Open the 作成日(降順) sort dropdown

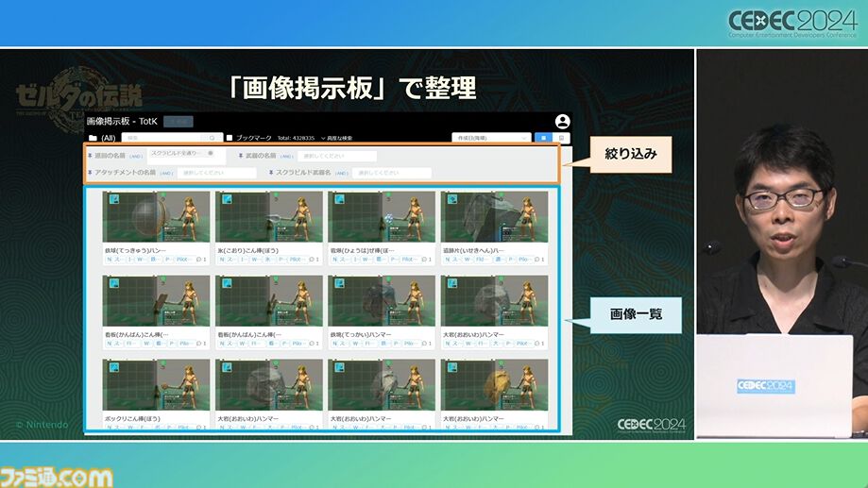491,138
